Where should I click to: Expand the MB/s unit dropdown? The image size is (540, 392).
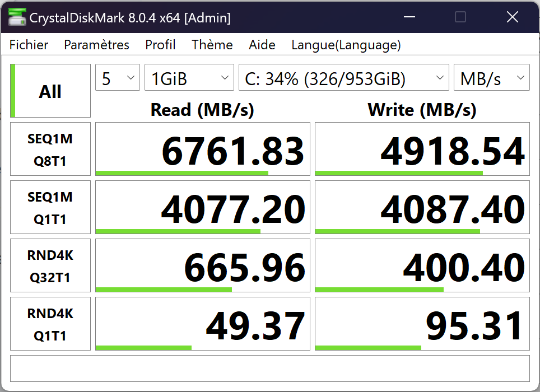coord(491,77)
